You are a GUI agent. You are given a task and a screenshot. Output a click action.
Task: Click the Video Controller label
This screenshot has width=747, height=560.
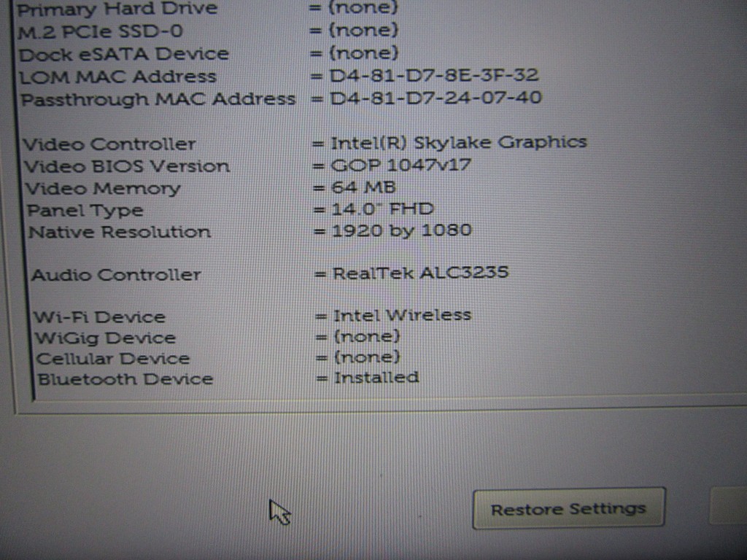tap(109, 144)
